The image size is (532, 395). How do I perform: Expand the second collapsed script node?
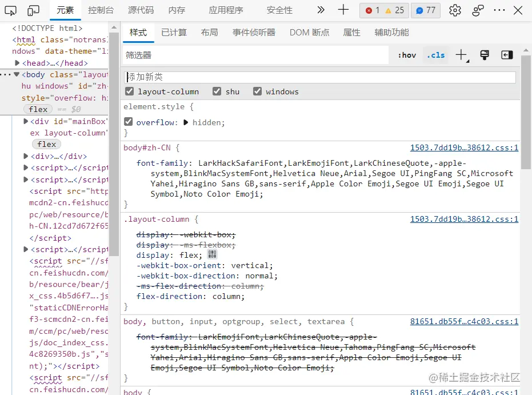pyautogui.click(x=26, y=179)
